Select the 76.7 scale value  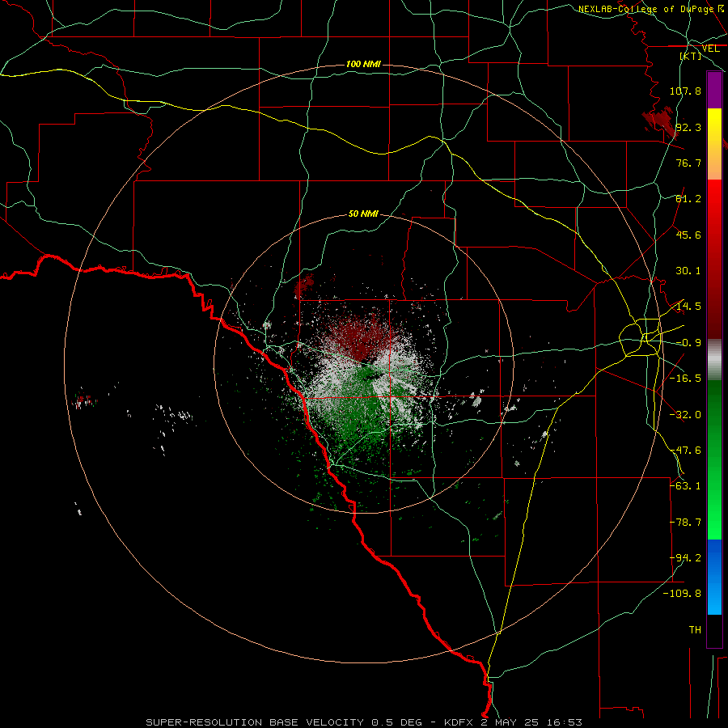688,163
